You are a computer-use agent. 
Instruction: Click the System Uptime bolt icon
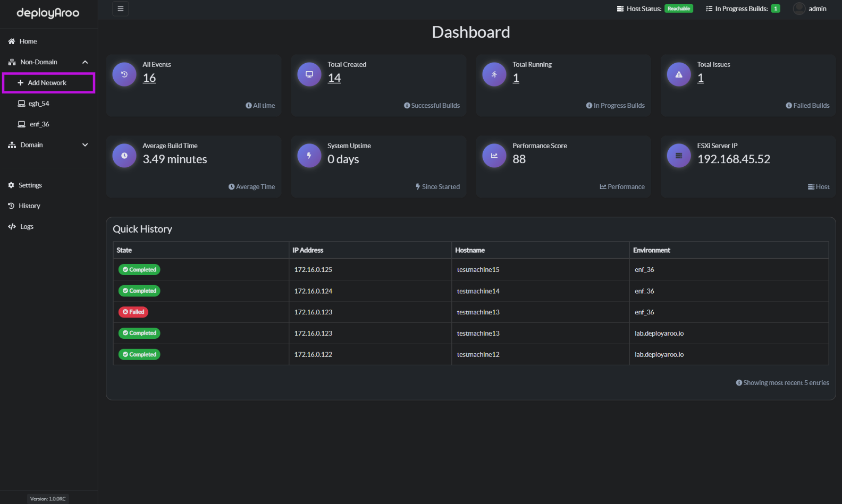[309, 156]
